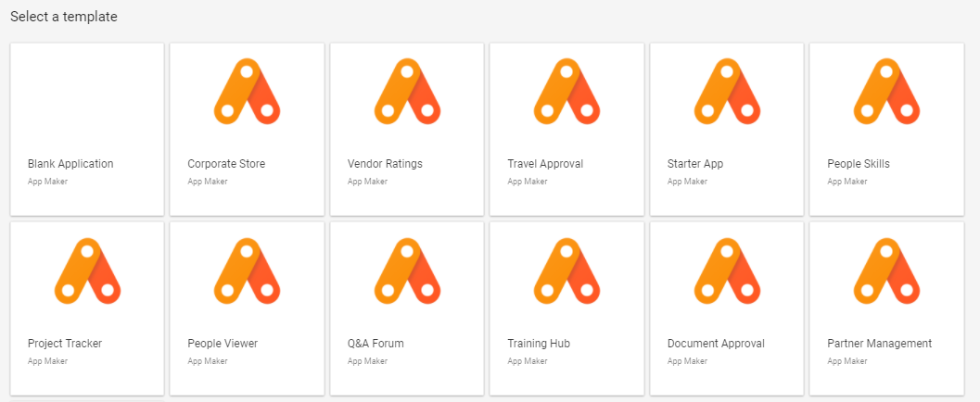980x402 pixels.
Task: Click the Starter App label text
Action: (694, 164)
